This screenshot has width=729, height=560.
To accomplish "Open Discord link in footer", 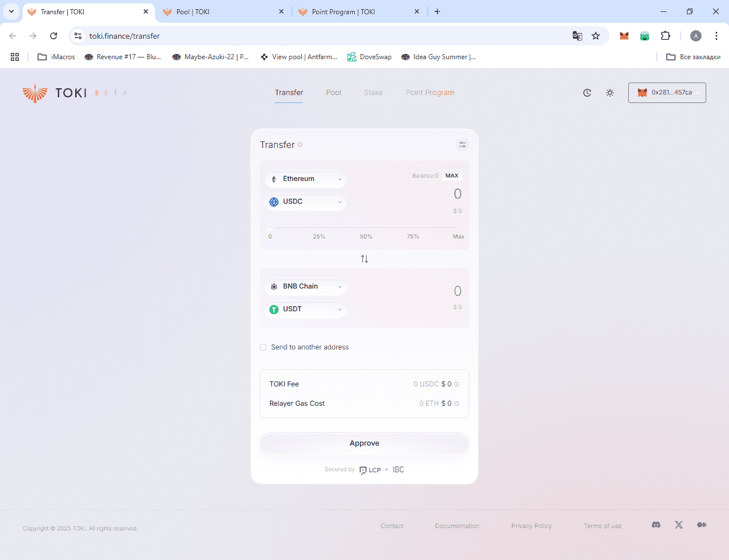I will pos(656,525).
